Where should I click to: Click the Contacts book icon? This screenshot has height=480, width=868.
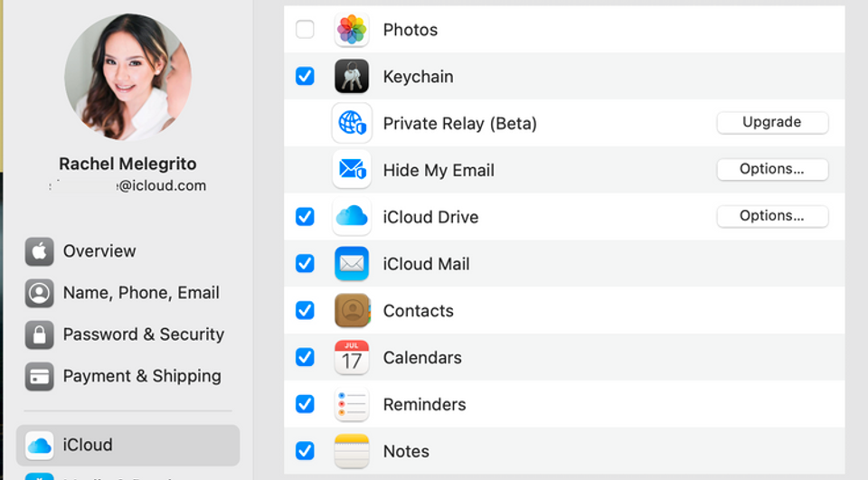[352, 310]
